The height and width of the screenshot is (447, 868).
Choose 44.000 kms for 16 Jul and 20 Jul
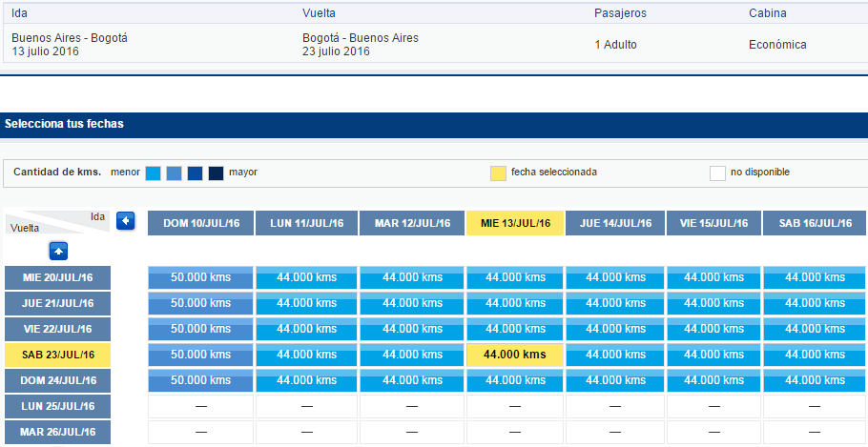pyautogui.click(x=815, y=277)
